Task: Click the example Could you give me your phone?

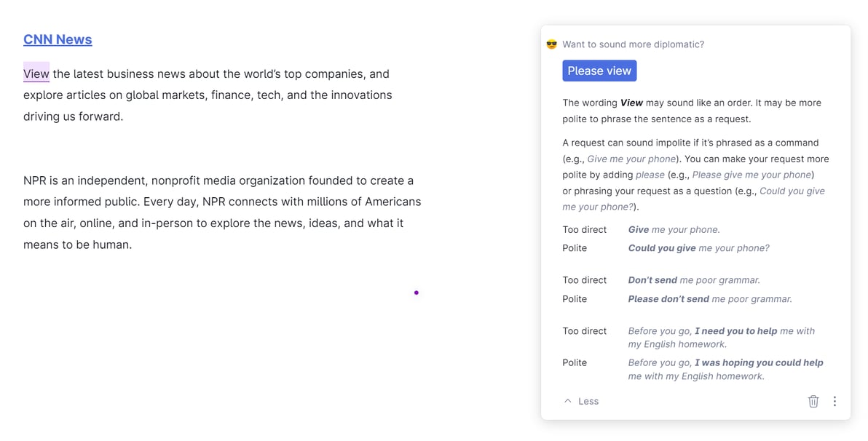Action: [x=698, y=248]
